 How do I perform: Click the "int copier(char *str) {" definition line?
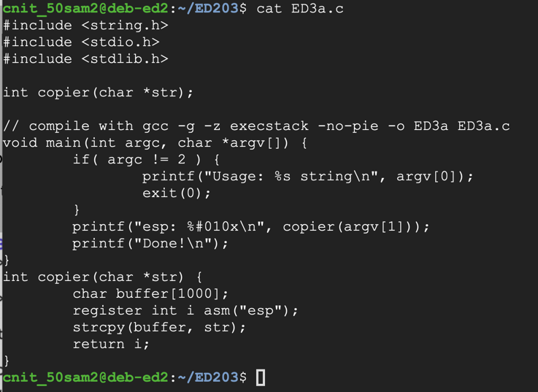tap(103, 277)
